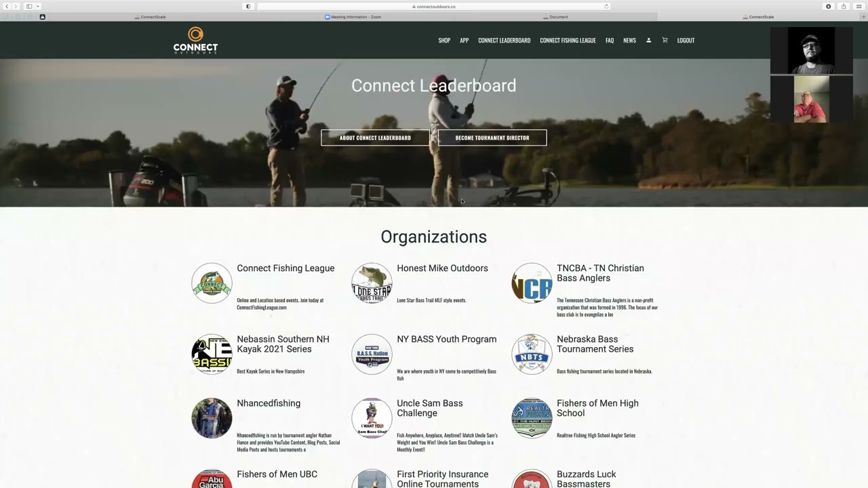Select video thumbnail of man in red shirt
The width and height of the screenshot is (868, 488).
pyautogui.click(x=812, y=99)
